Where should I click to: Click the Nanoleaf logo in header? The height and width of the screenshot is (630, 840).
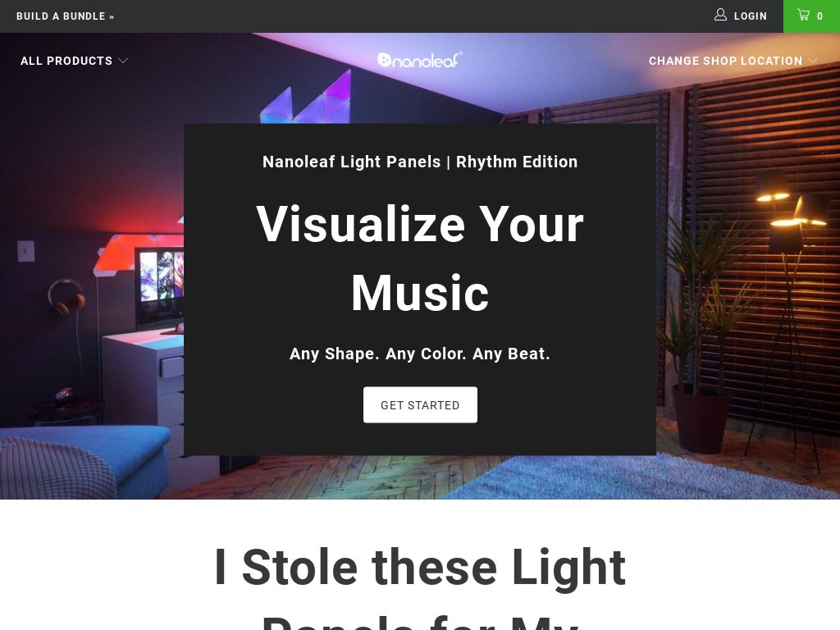coord(419,60)
